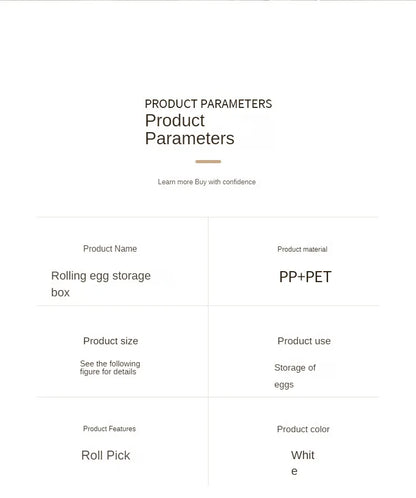Click the Storage of eggs value
This screenshot has height=498, width=416.
point(295,376)
